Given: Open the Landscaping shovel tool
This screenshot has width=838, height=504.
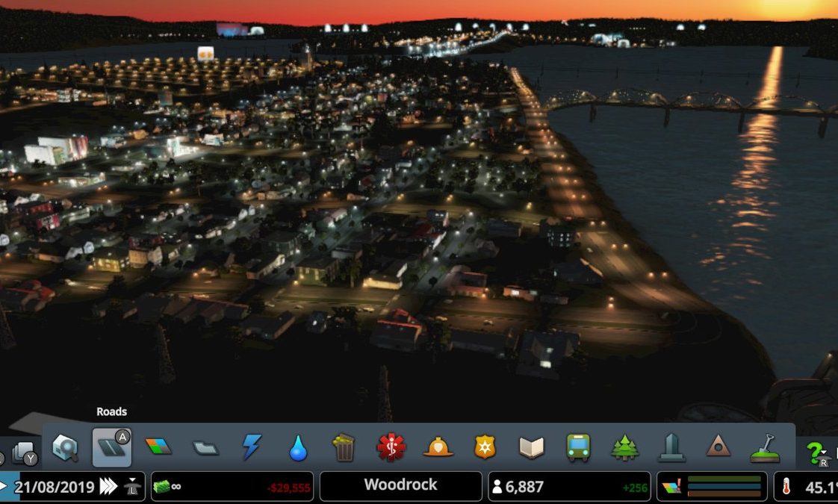Looking at the screenshot, I should coord(765,447).
